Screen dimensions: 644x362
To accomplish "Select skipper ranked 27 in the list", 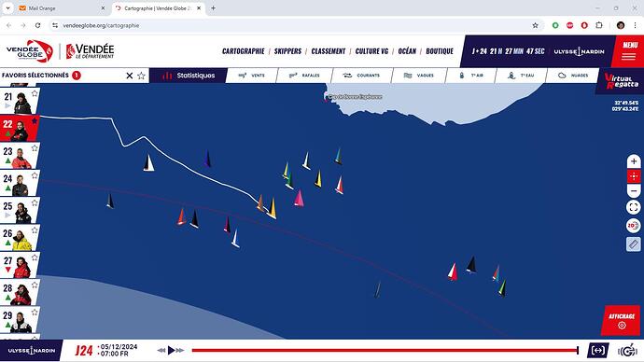I will 20,265.
